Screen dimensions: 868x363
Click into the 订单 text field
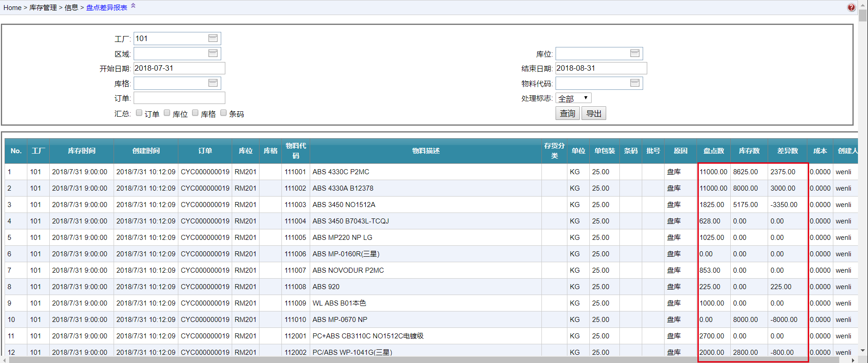click(179, 98)
